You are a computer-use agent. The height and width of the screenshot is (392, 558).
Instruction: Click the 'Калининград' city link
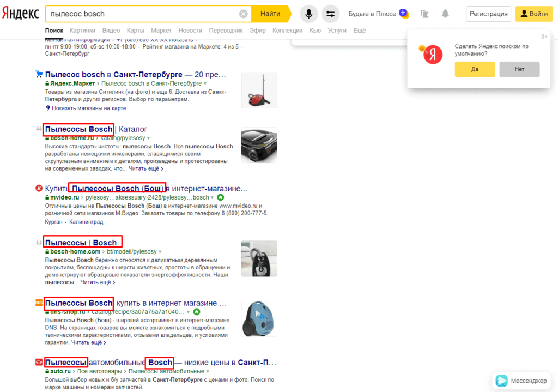click(x=86, y=222)
